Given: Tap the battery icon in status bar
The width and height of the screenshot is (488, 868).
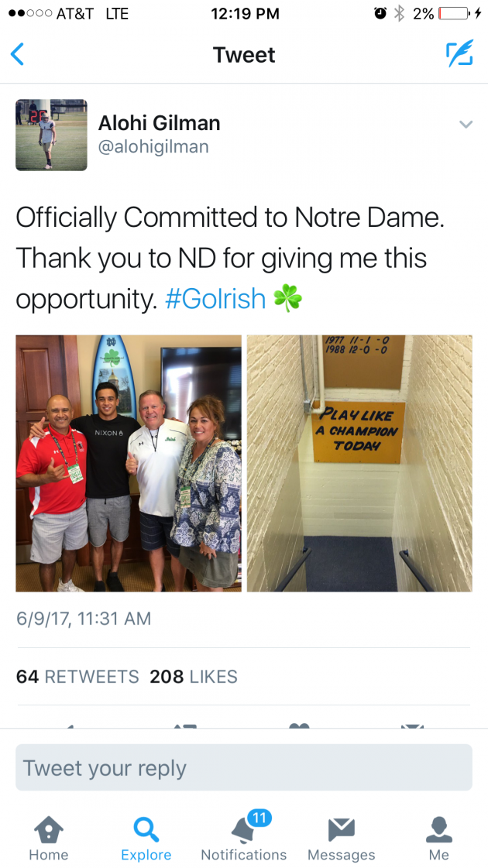Looking at the screenshot, I should 454,13.
